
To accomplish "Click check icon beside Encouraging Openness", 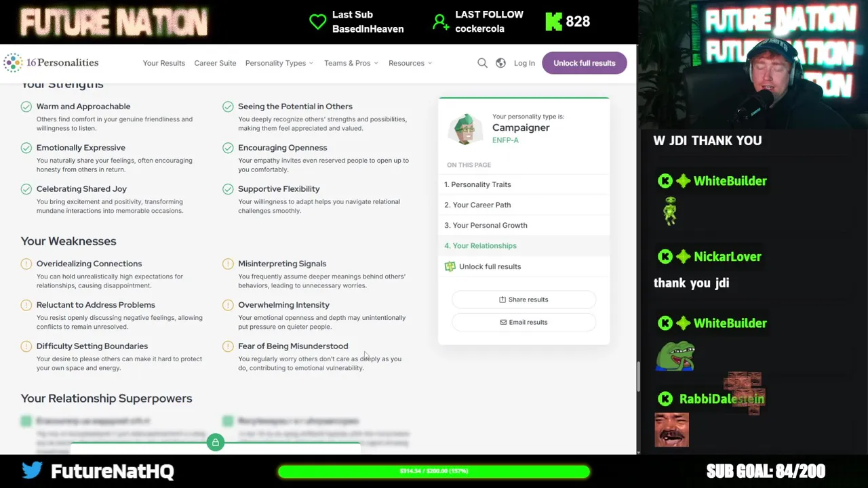I will (228, 148).
